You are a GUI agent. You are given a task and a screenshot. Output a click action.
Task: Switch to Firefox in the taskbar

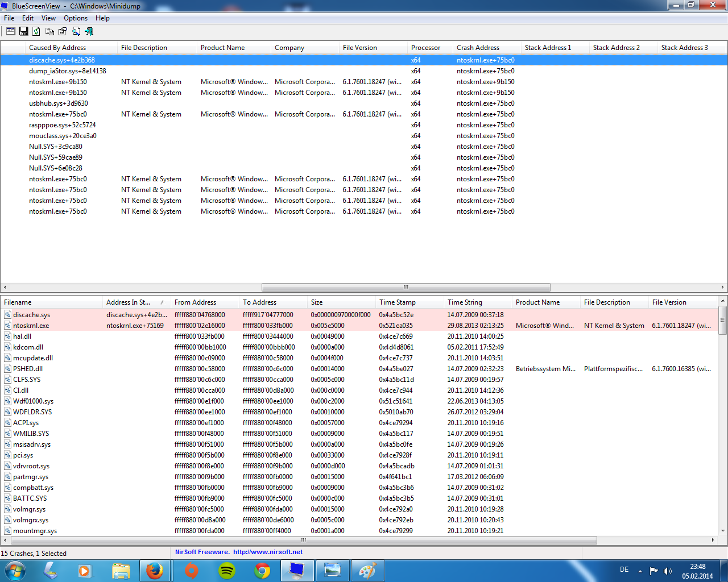(x=155, y=571)
